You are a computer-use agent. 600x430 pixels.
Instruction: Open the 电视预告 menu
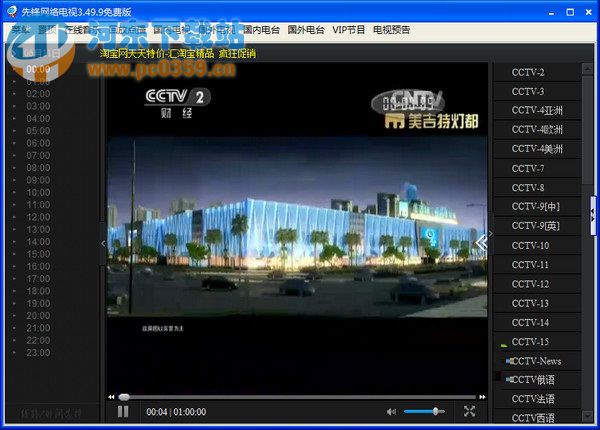(391, 29)
